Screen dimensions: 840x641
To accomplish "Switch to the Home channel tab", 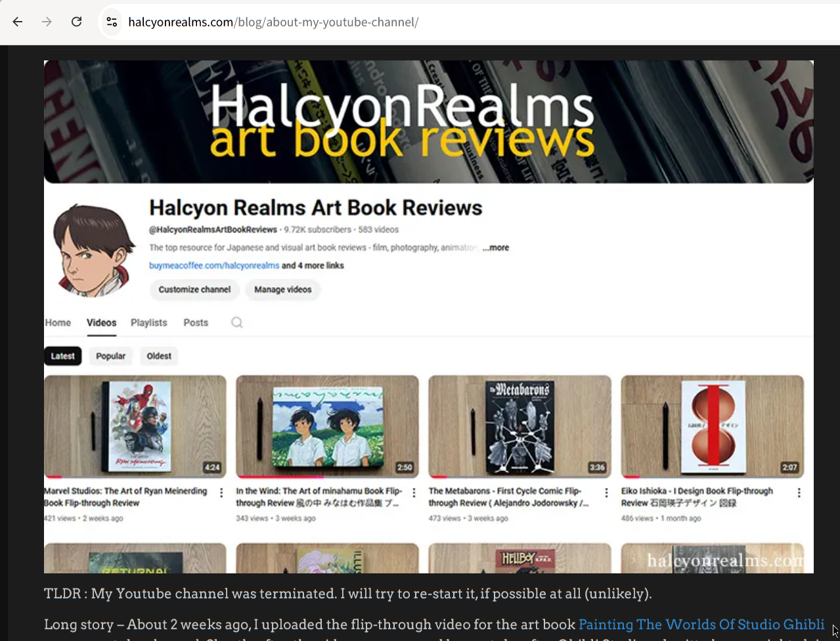I will coord(58,322).
